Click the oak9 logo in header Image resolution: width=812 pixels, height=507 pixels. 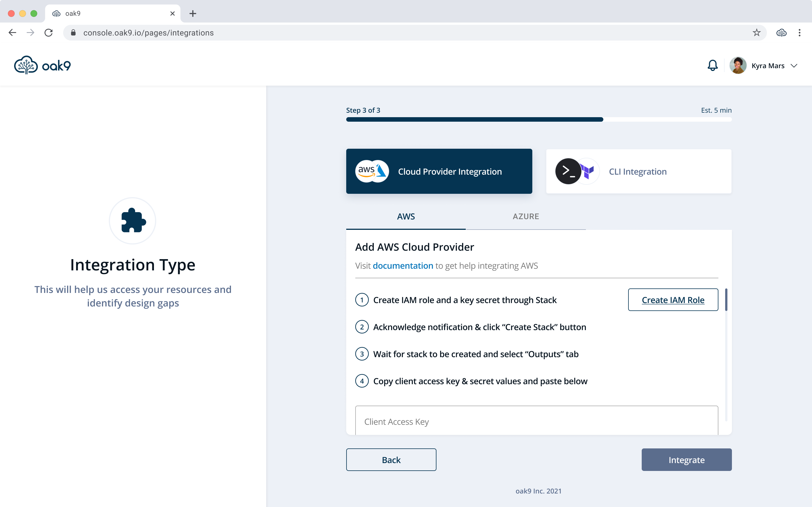point(43,65)
